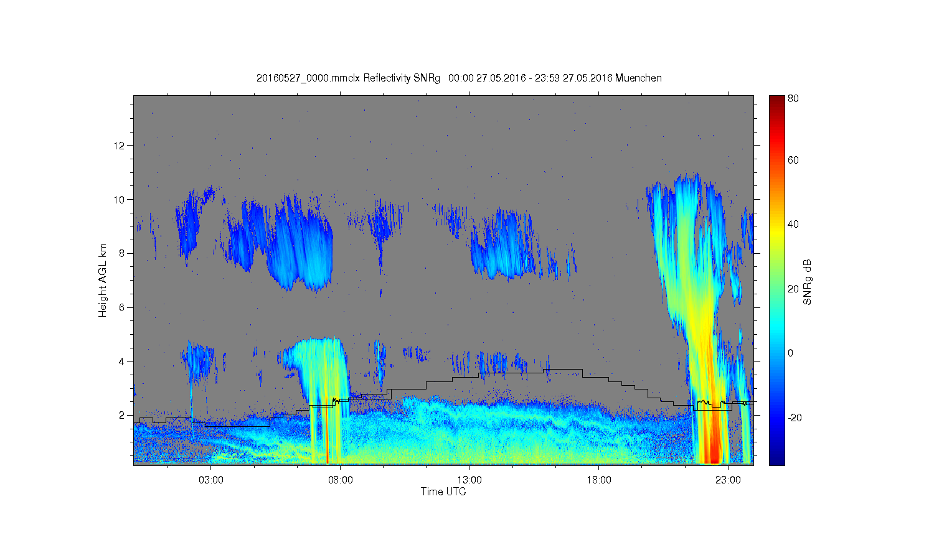Click the colorbar value 0

[x=791, y=353]
